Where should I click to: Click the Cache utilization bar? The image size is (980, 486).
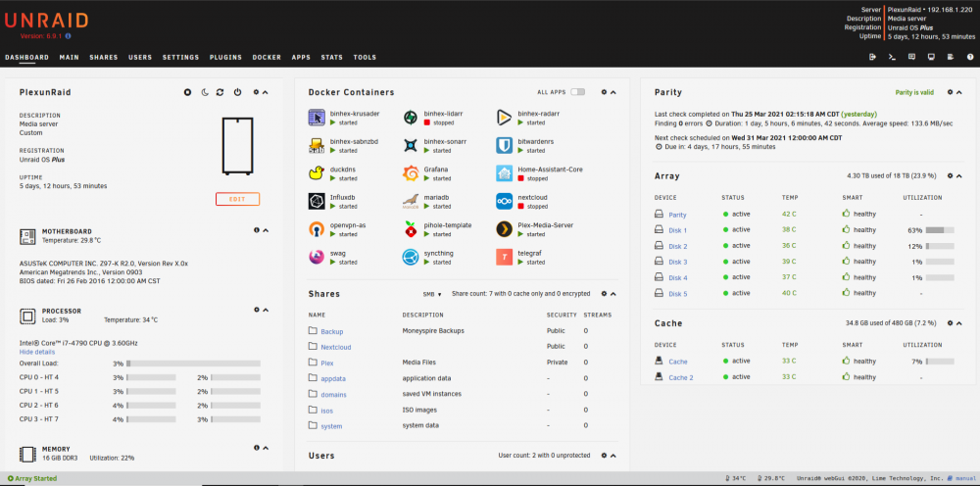(940, 361)
